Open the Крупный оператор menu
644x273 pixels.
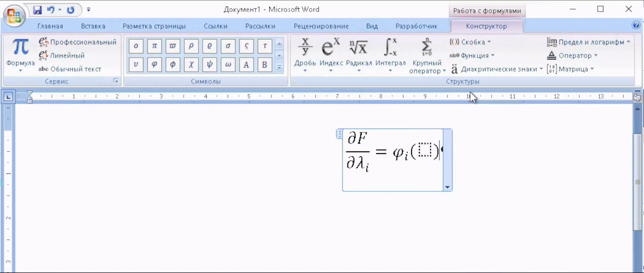[427, 56]
